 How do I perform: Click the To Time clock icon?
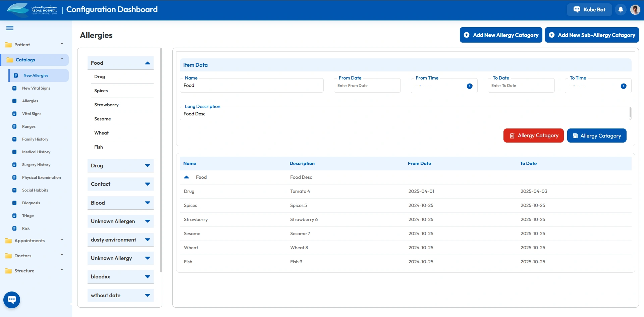(x=624, y=86)
